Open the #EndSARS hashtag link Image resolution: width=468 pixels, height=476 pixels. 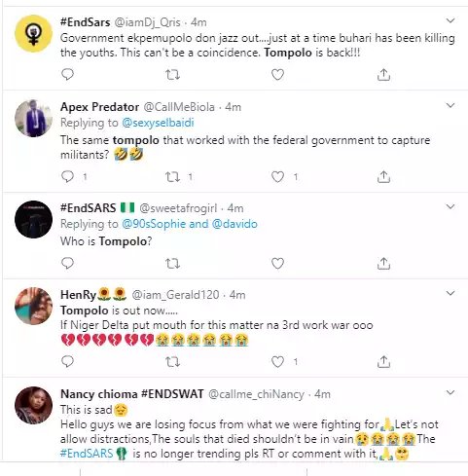(87, 453)
